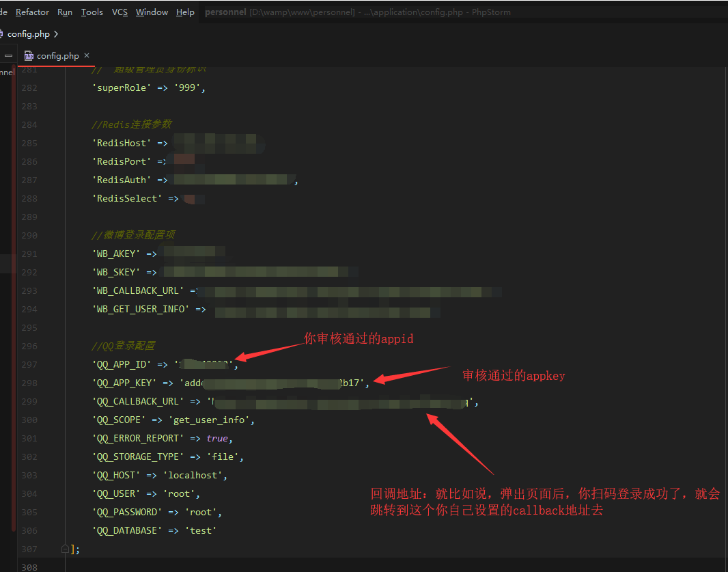Viewport: 728px width, 572px height.
Task: Open the Window menu
Action: [x=152, y=12]
